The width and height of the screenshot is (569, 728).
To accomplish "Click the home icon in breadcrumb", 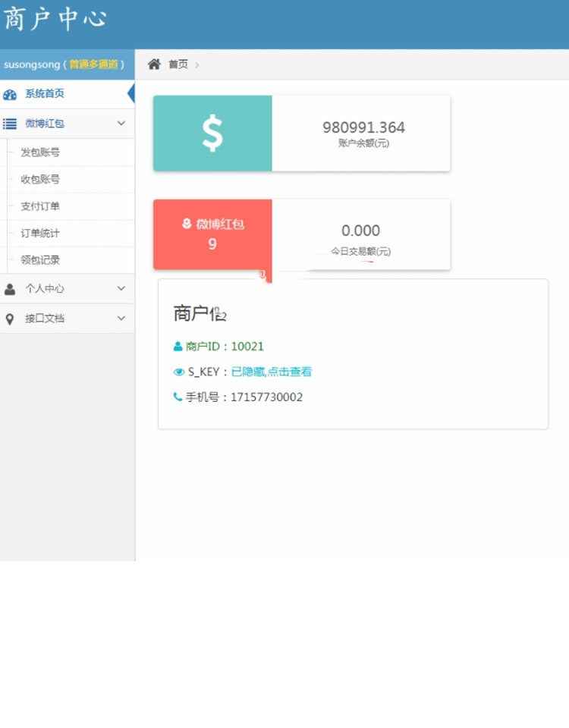I will tap(154, 64).
